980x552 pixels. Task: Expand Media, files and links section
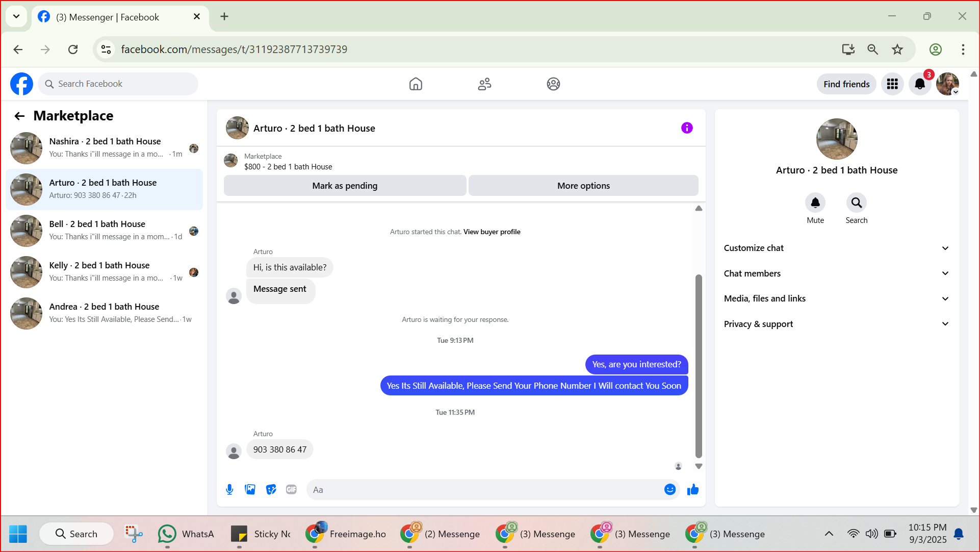pos(837,298)
